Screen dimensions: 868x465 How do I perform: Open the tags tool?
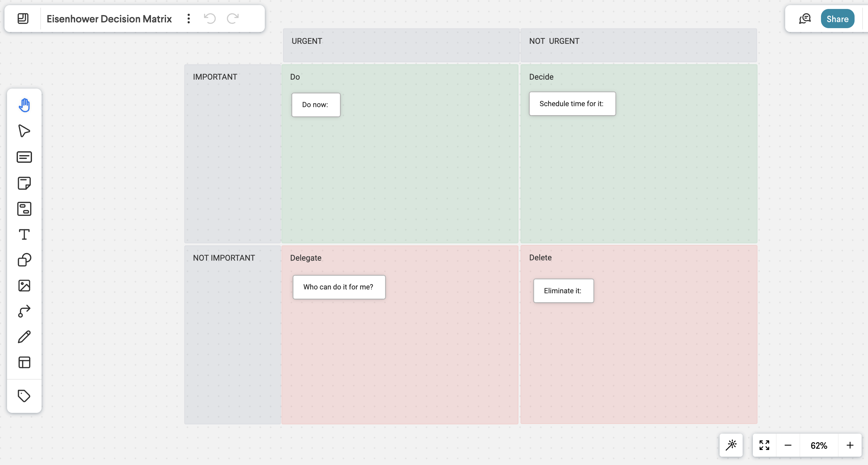click(24, 396)
